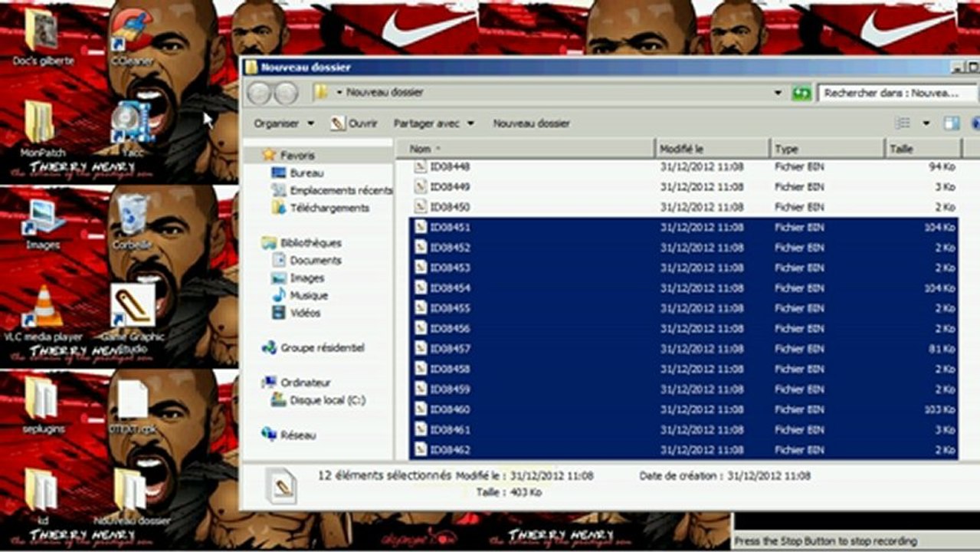
Task: Select file ID08457
Action: tap(683, 349)
